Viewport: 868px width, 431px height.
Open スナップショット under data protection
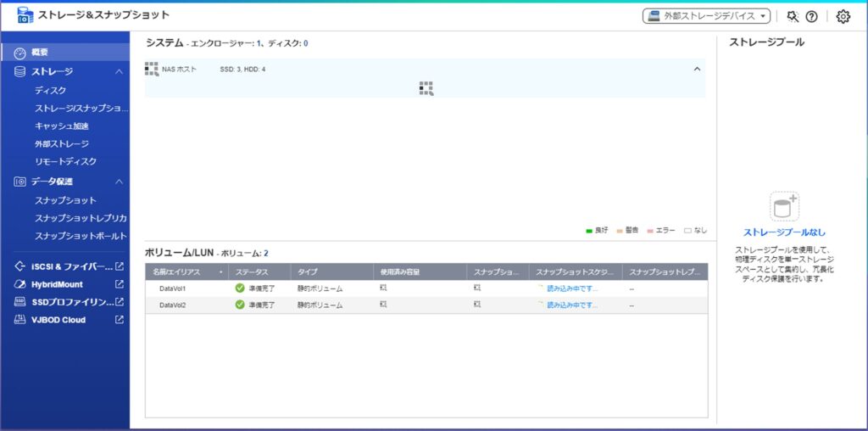65,200
